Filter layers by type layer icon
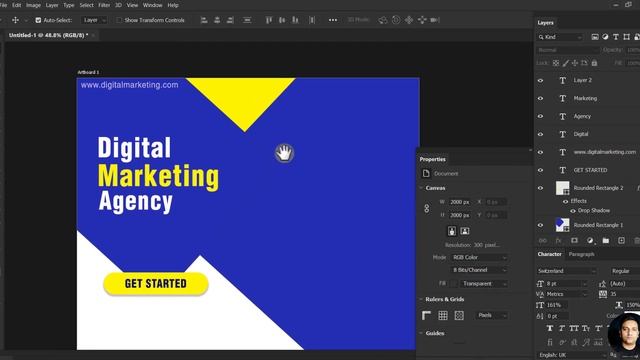The image size is (640, 360). 616,37
